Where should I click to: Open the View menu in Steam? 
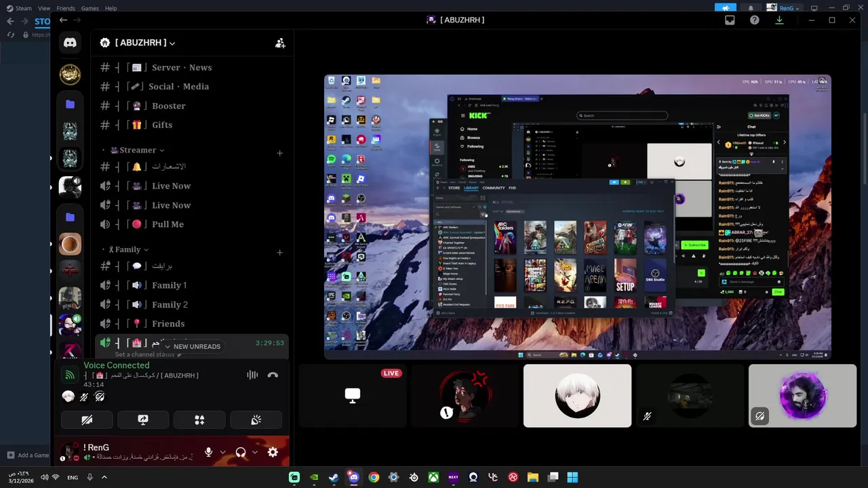44,8
